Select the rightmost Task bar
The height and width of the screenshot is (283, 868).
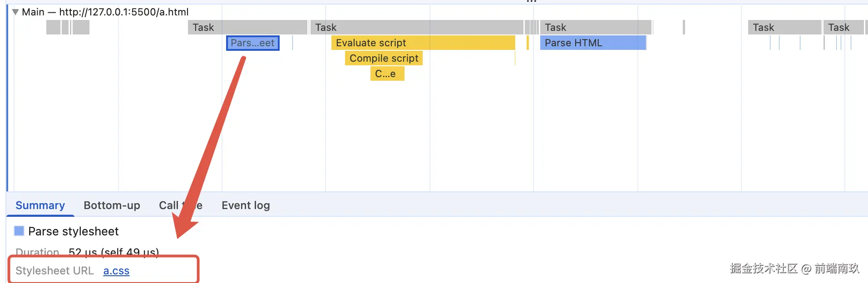(x=843, y=28)
